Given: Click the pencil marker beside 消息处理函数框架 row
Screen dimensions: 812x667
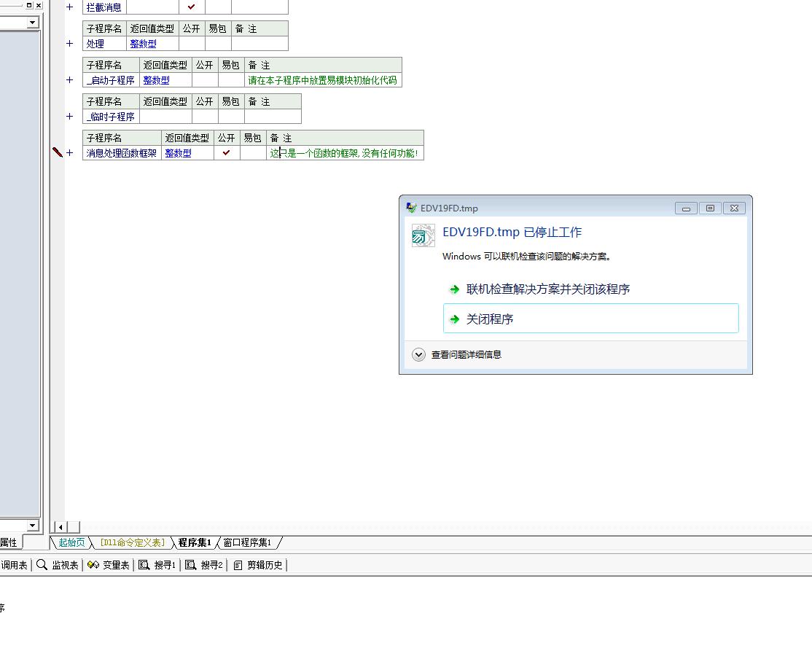Looking at the screenshot, I should click(58, 152).
